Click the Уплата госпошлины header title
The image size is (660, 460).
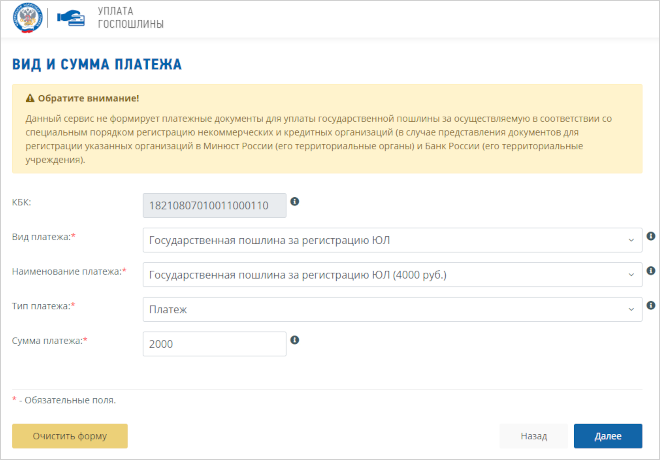pyautogui.click(x=131, y=17)
